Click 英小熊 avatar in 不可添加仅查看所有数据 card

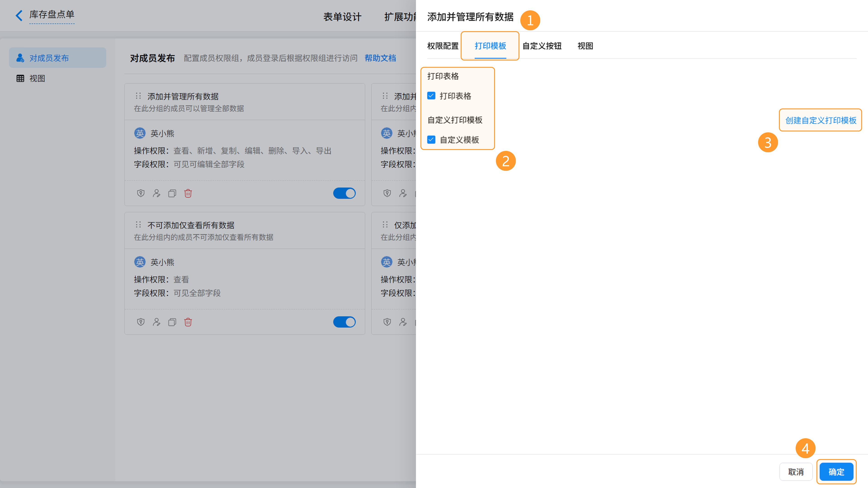point(140,262)
